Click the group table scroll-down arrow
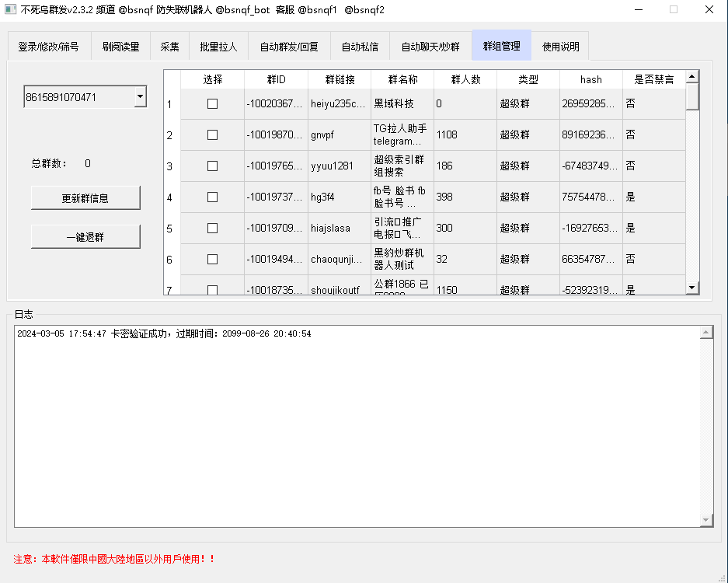 pos(692,288)
